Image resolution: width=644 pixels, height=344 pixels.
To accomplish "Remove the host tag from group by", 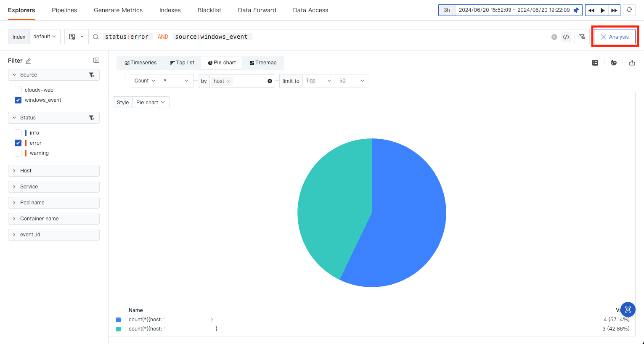I will [228, 81].
